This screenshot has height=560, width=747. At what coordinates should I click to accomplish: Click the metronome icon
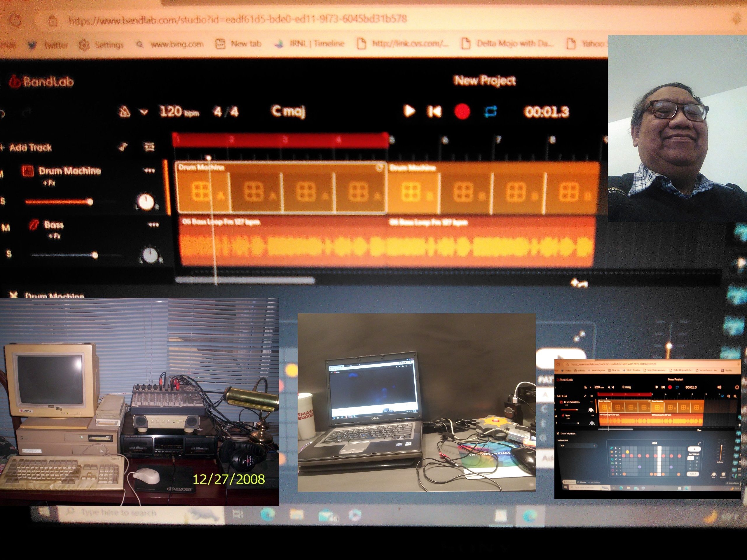(x=124, y=111)
